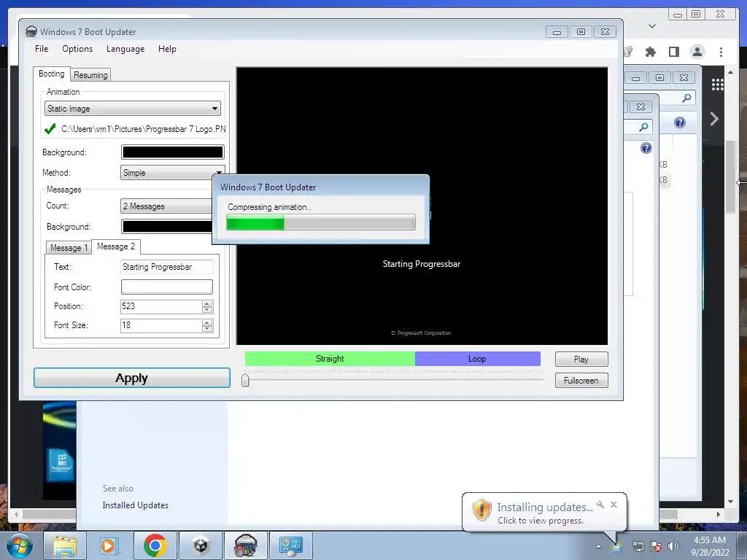Click the Position value field 523
The width and height of the screenshot is (747, 560).
pos(161,306)
